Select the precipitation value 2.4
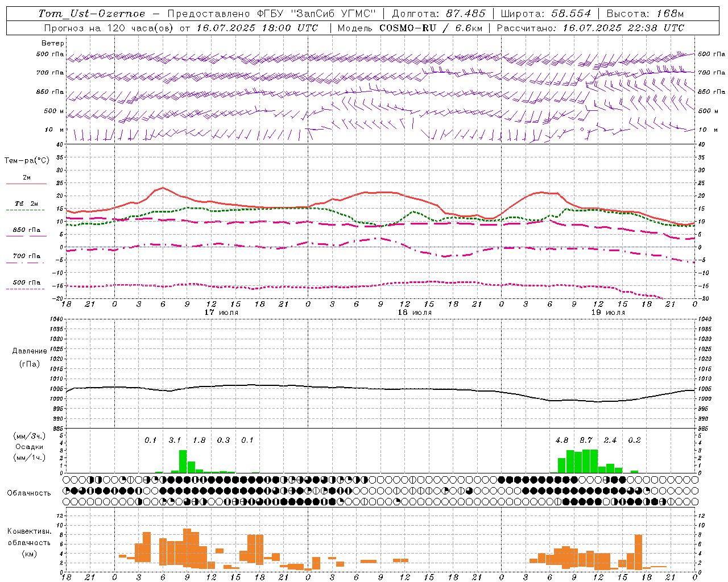Viewport: 728px width, 582px height. pos(610,440)
